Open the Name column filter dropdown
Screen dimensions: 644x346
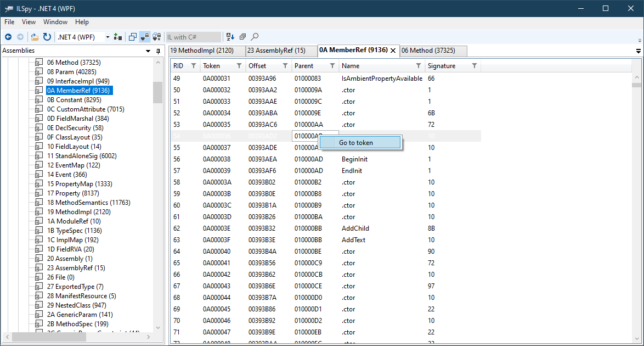pyautogui.click(x=419, y=66)
